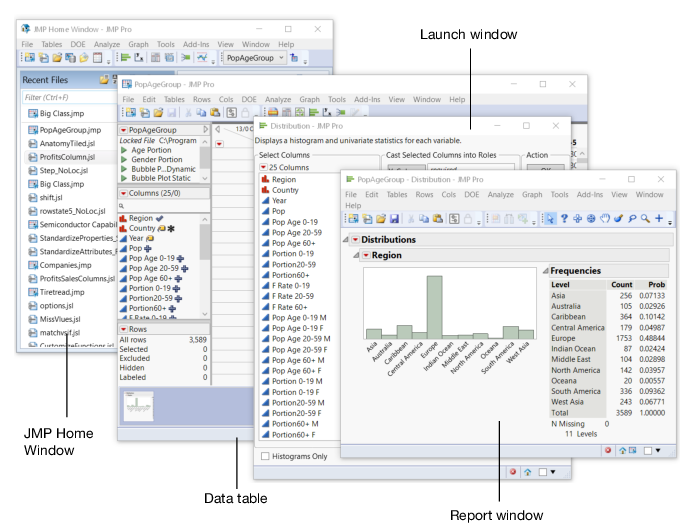
Task: Click the Prob column header in Frequencies table
Action: (x=656, y=285)
